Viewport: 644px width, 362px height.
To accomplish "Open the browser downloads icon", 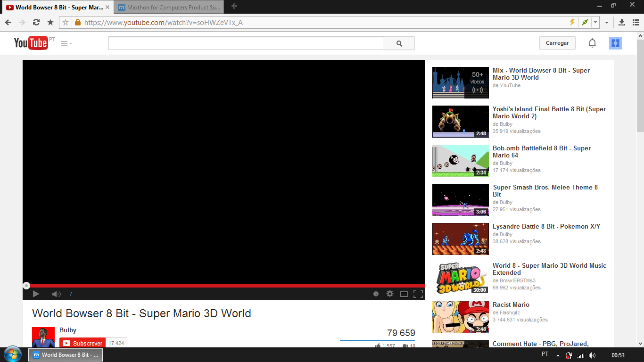I will pyautogui.click(x=622, y=22).
